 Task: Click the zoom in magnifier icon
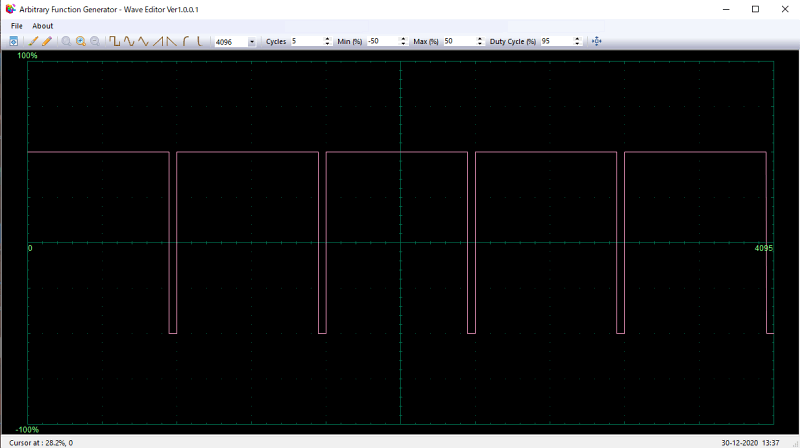pyautogui.click(x=80, y=41)
